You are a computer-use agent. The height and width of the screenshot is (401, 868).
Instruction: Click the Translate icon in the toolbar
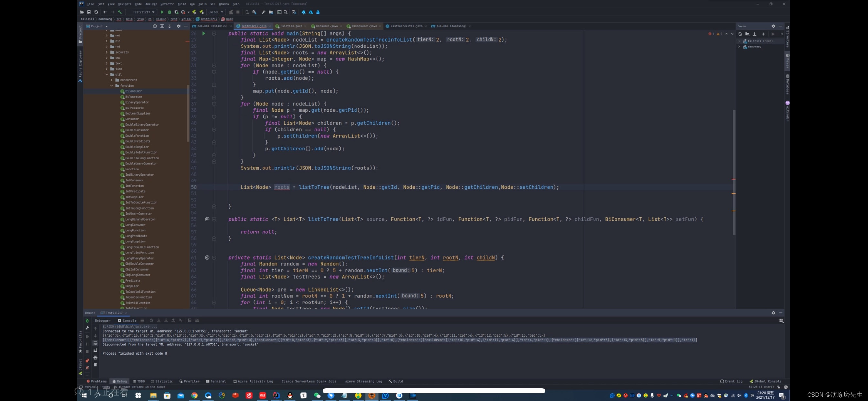tap(294, 12)
